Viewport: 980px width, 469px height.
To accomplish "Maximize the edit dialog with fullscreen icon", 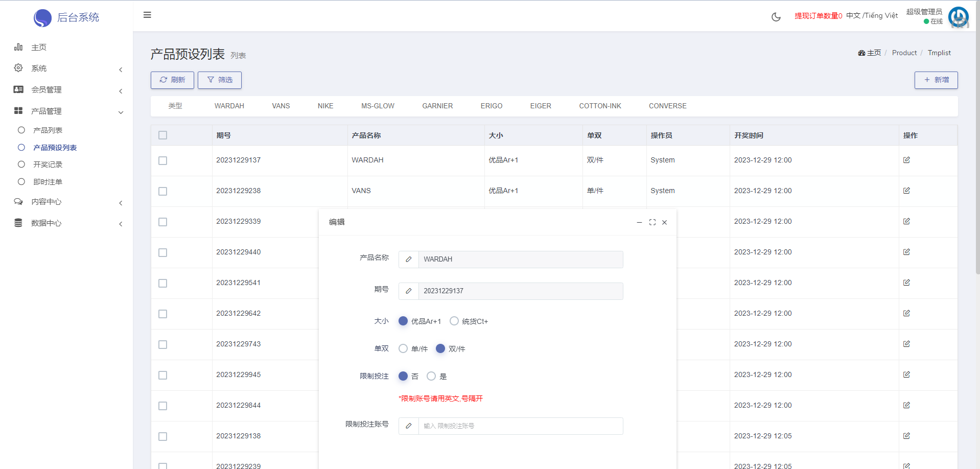I will (x=652, y=222).
